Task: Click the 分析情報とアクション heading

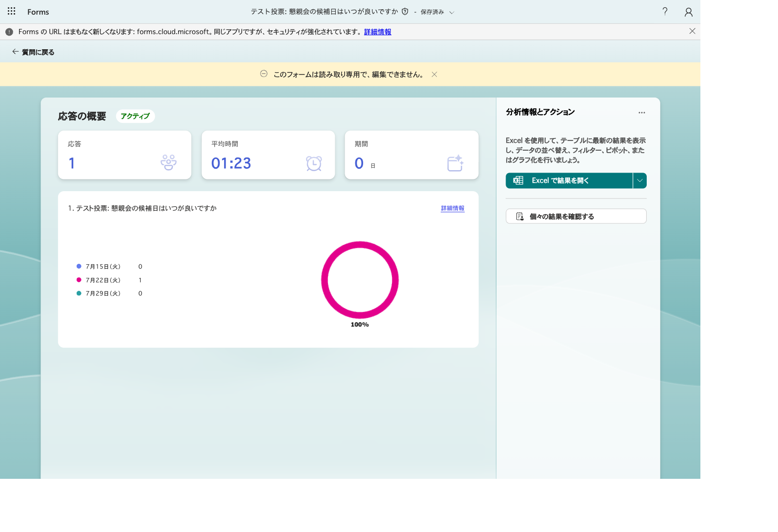Action: (x=540, y=112)
